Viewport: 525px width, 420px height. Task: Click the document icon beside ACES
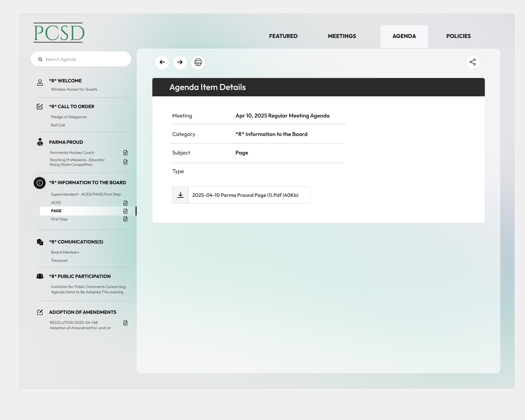pos(125,203)
